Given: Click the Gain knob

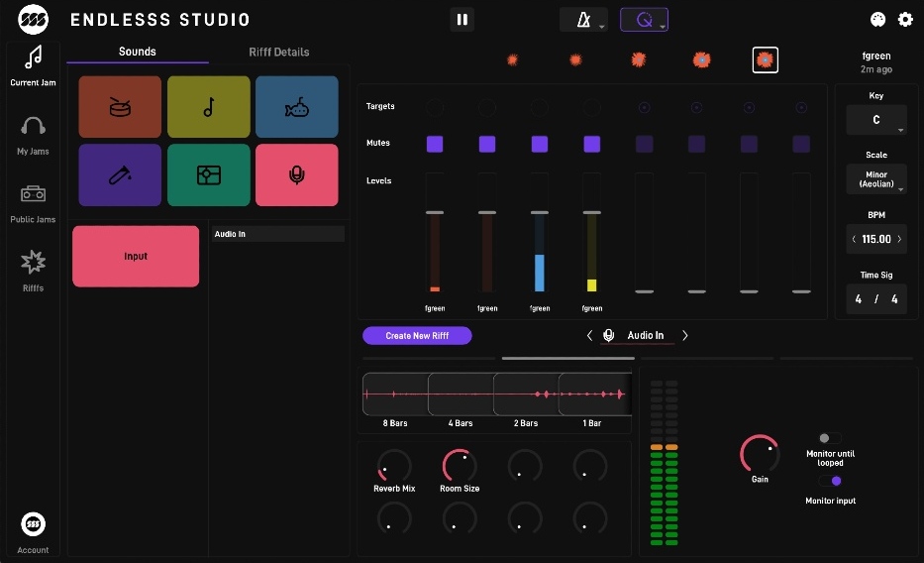Looking at the screenshot, I should (760, 453).
